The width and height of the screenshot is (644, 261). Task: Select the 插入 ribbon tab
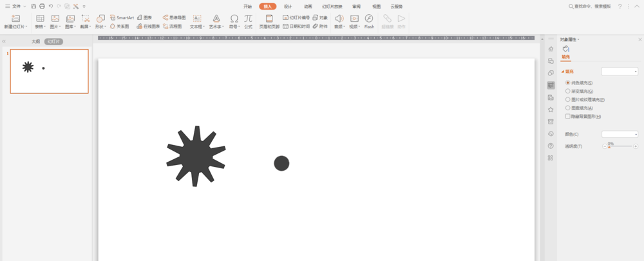pyautogui.click(x=268, y=6)
